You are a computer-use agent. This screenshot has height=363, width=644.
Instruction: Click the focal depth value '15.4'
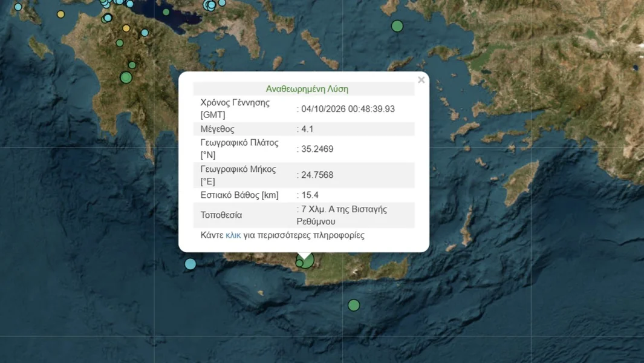(310, 195)
